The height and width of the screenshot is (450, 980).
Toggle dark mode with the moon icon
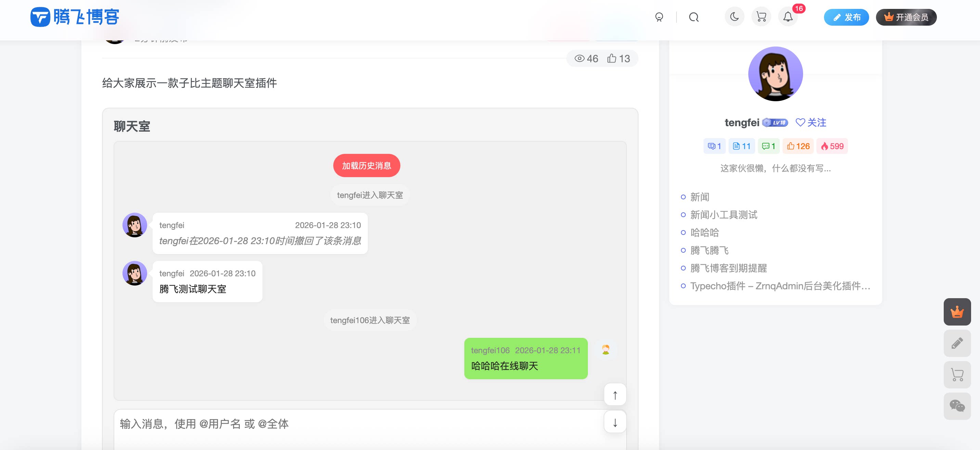point(735,17)
